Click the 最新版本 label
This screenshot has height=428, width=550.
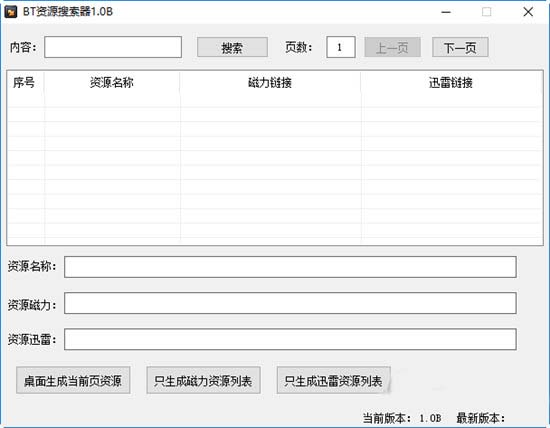click(481, 418)
